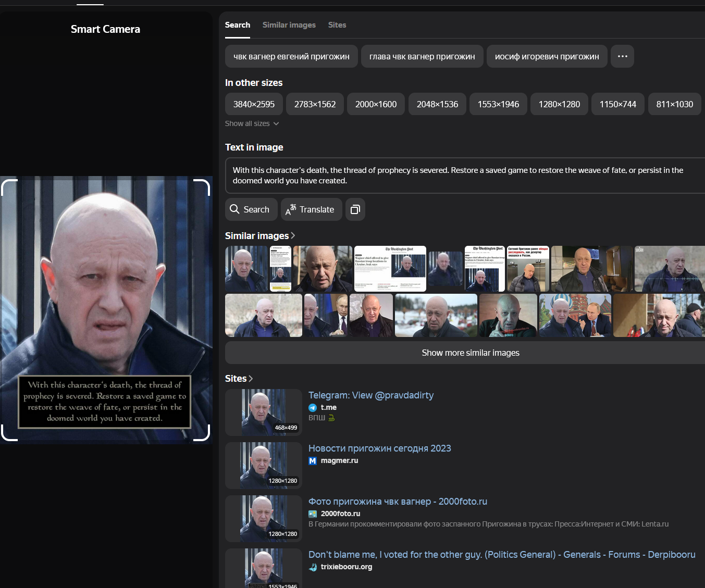The height and width of the screenshot is (588, 705).
Task: Choose the 1280×1280 size option
Action: tap(559, 104)
